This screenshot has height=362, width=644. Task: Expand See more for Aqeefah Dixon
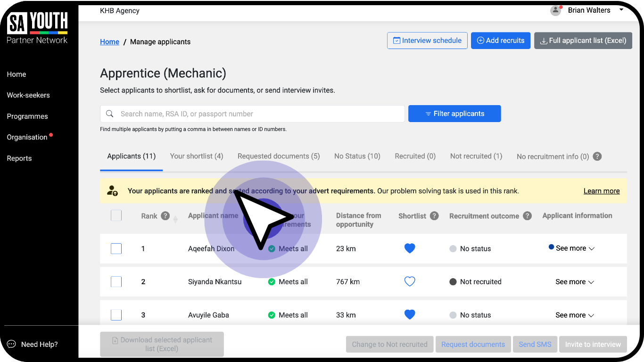(x=575, y=248)
